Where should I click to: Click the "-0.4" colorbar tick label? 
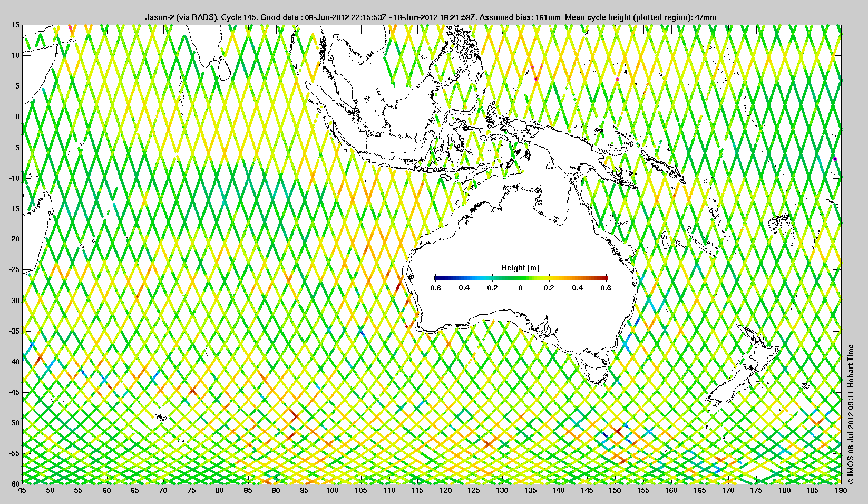pyautogui.click(x=463, y=288)
